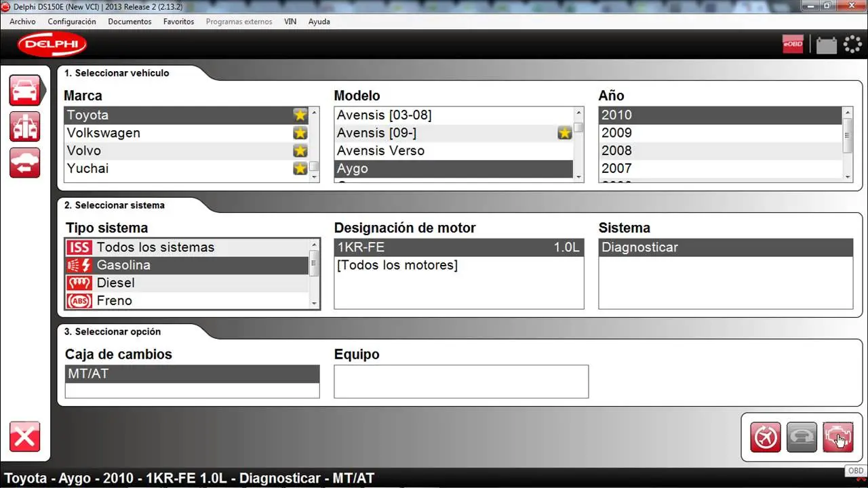Open the car vehicle selection icon in sidebar
The height and width of the screenshot is (488, 868).
tap(24, 90)
